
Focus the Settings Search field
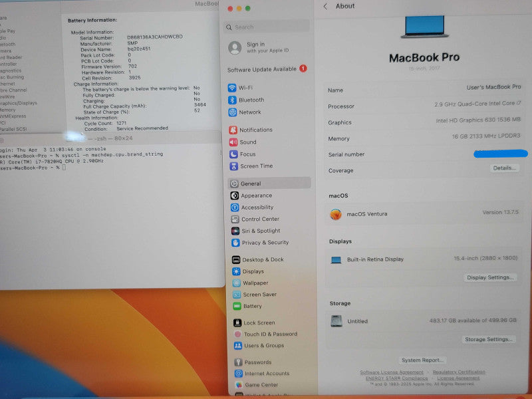[267, 27]
